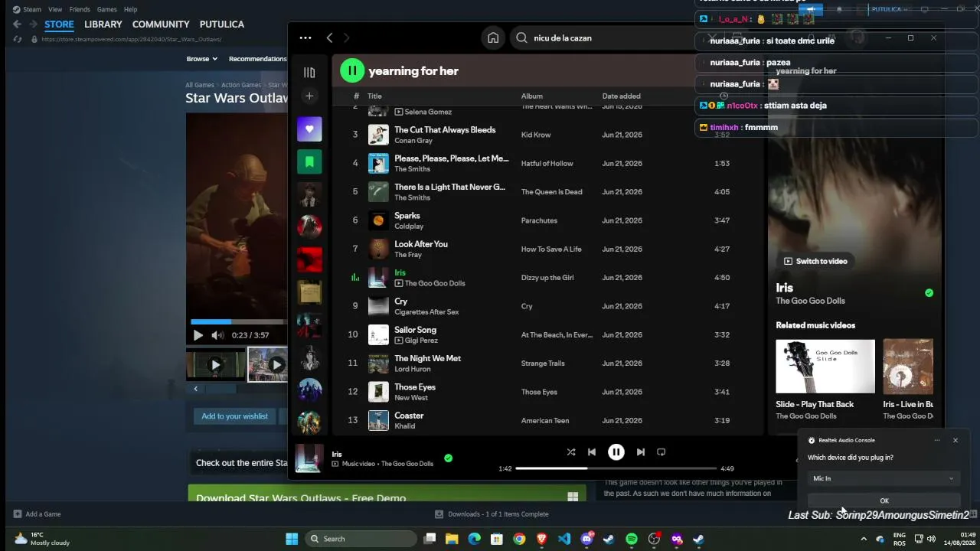This screenshot has height=551, width=980.
Task: Open 'How To Save A Life' album link
Action: click(551, 249)
